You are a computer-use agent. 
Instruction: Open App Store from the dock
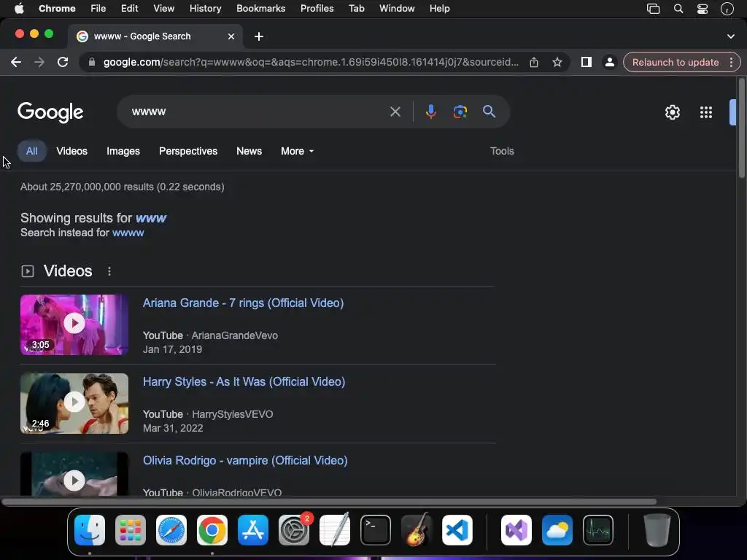tap(253, 530)
